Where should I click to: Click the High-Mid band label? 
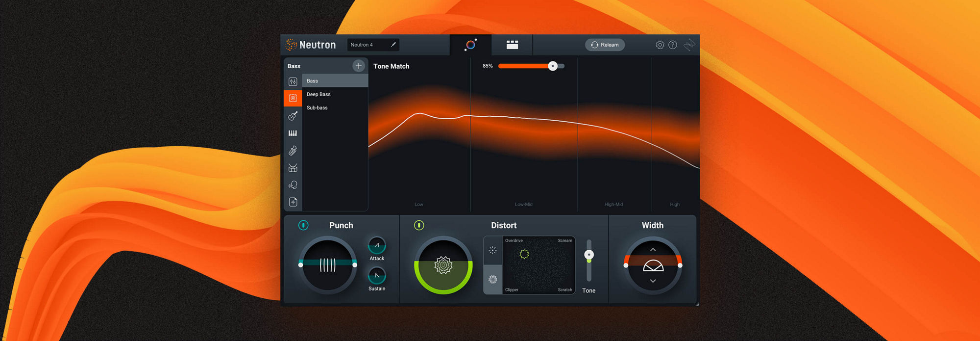click(x=613, y=204)
